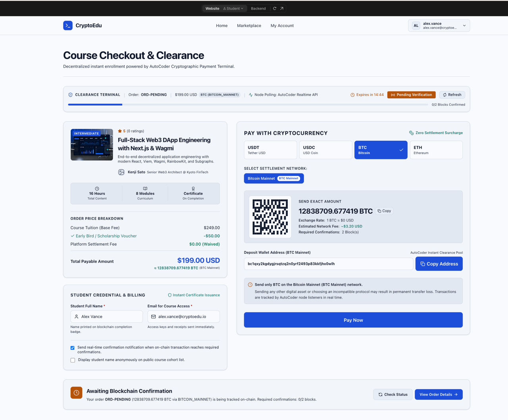Click checkmark icon beside Early Bird voucher

click(73, 236)
